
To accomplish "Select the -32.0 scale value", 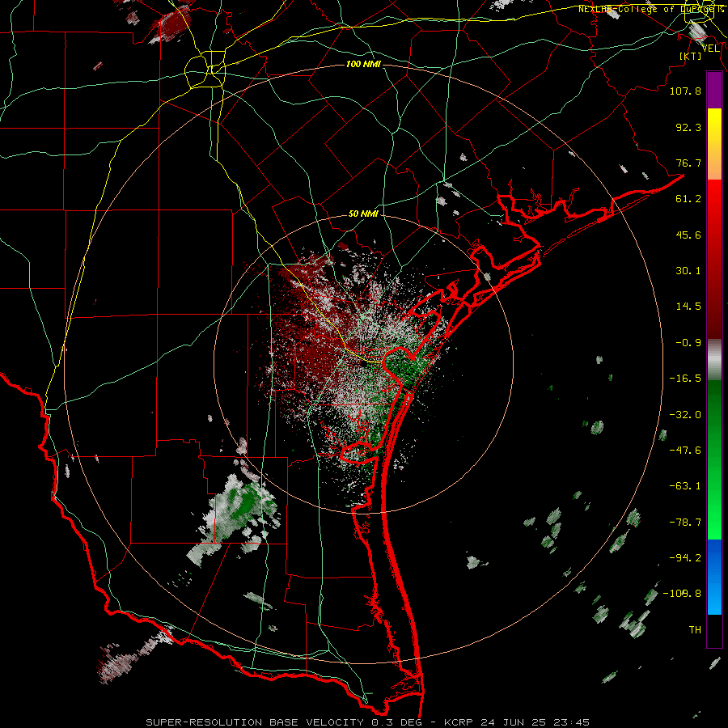I will tap(685, 415).
